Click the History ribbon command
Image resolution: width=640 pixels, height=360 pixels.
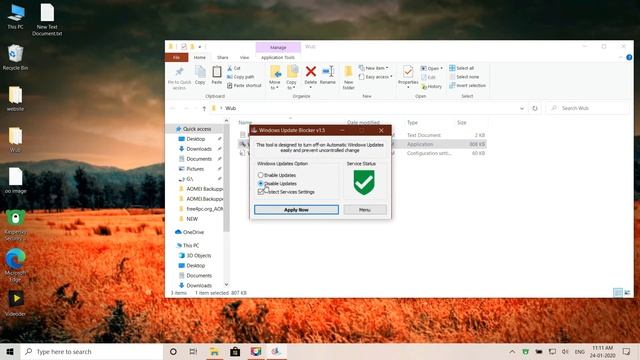click(x=431, y=87)
